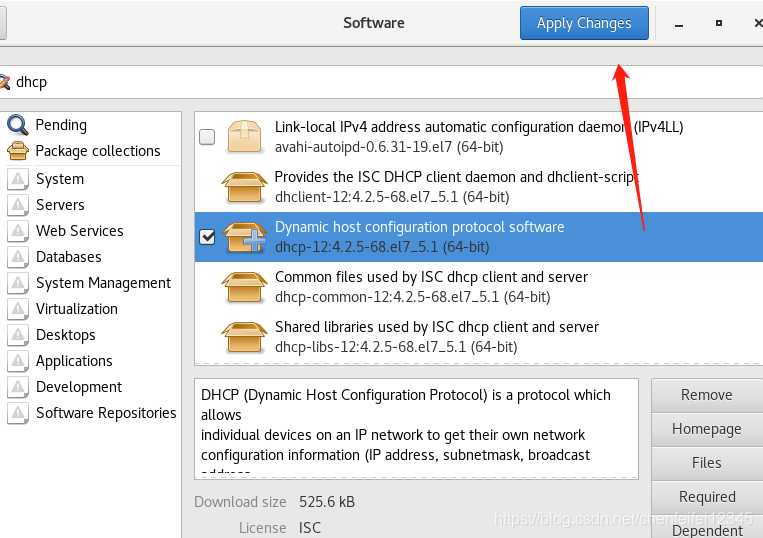Click the System category icon
Viewport: 763px width, 538px height.
pyautogui.click(x=18, y=179)
